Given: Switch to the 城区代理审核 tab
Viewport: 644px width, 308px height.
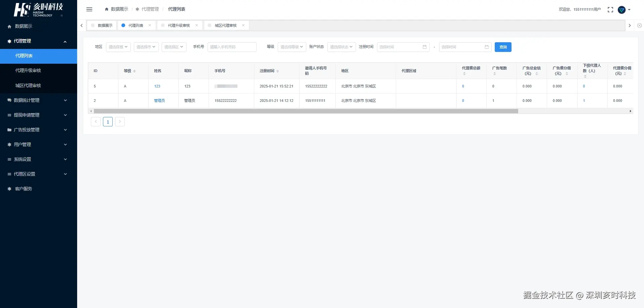Looking at the screenshot, I should (226, 25).
